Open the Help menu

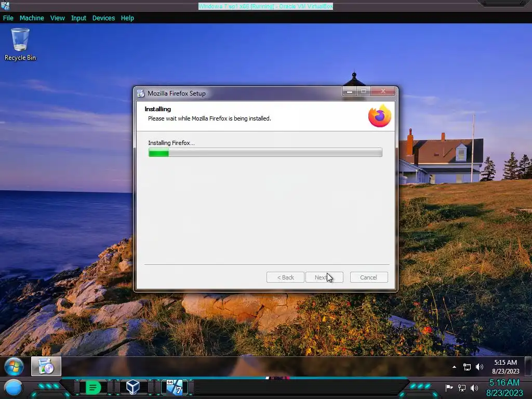coord(127,18)
